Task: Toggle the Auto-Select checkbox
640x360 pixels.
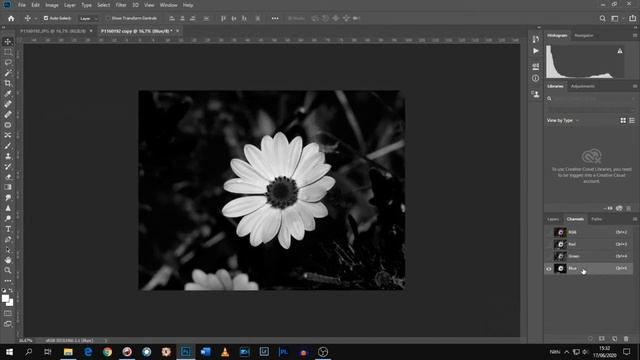Action: pyautogui.click(x=46, y=18)
